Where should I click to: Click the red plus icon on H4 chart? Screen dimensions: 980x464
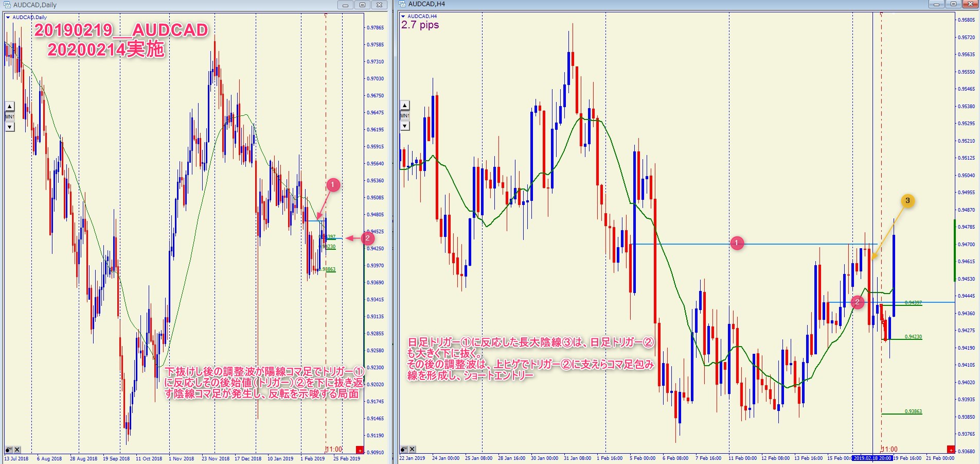coord(951,450)
